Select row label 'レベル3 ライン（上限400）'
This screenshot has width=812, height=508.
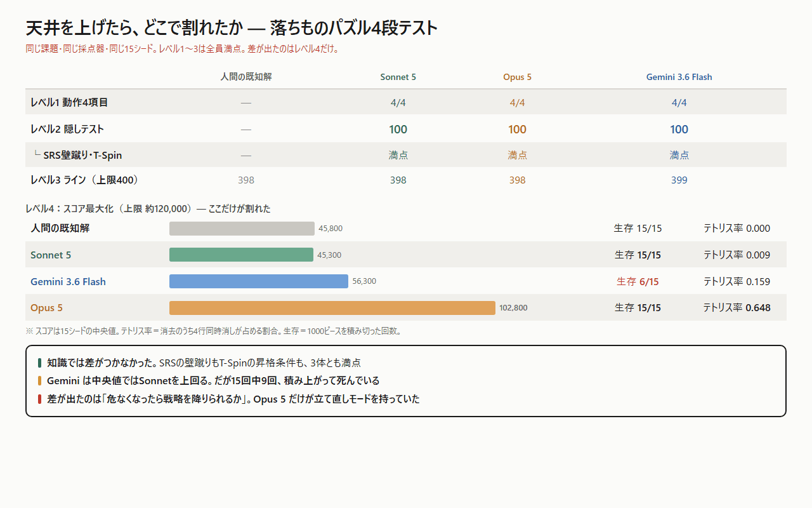[84, 180]
